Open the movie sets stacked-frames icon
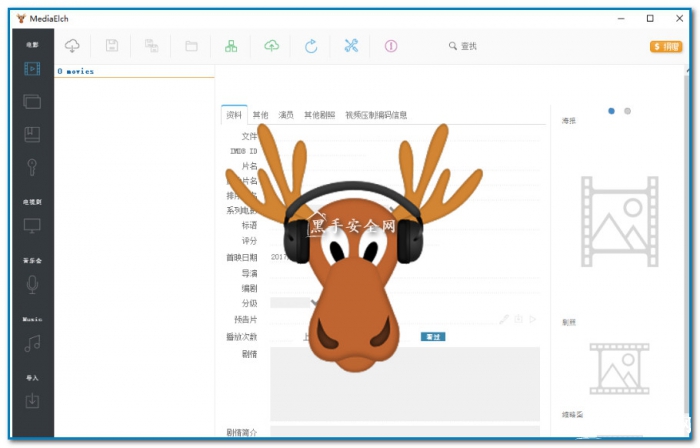The height and width of the screenshot is (448, 700). [32, 102]
